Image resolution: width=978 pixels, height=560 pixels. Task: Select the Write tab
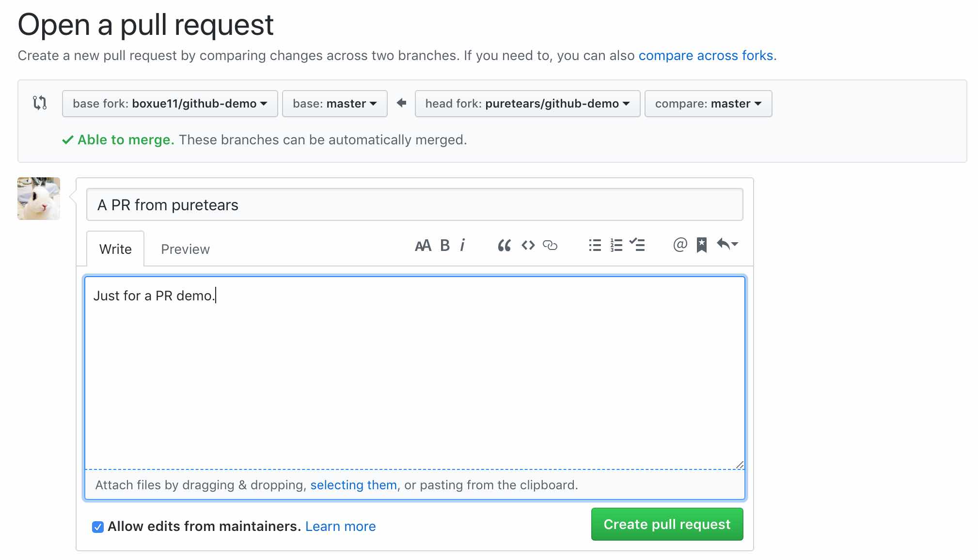(x=115, y=249)
